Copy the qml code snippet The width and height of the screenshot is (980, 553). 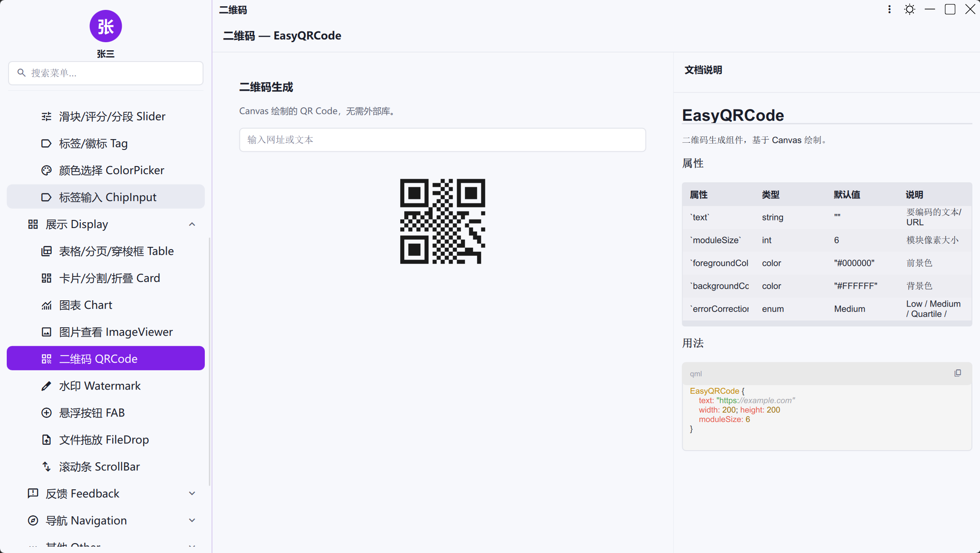(958, 373)
